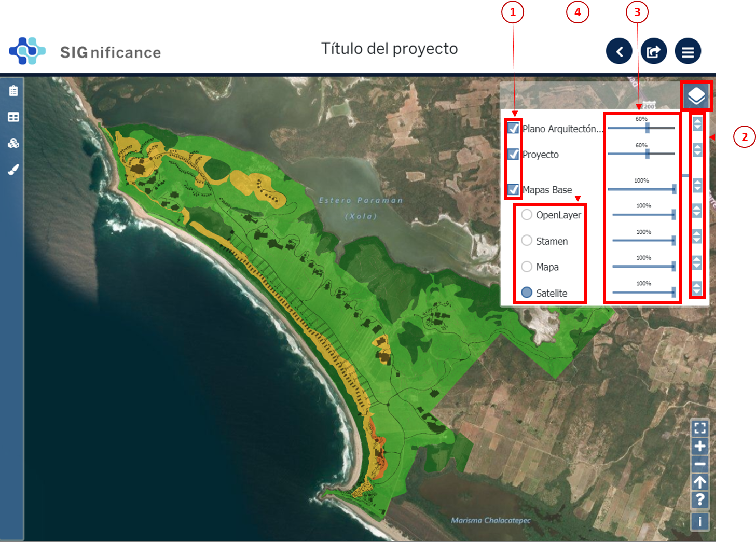Open the stacked cubes icon in left sidebar
Screen dimensions: 756x542
[13, 143]
